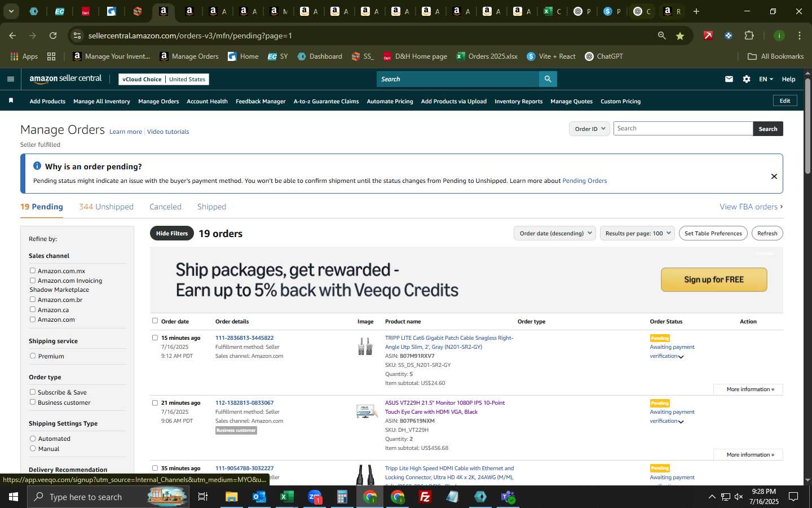The height and width of the screenshot is (508, 812).
Task: Check the Amazon.com.mx sales channel
Action: pyautogui.click(x=33, y=271)
